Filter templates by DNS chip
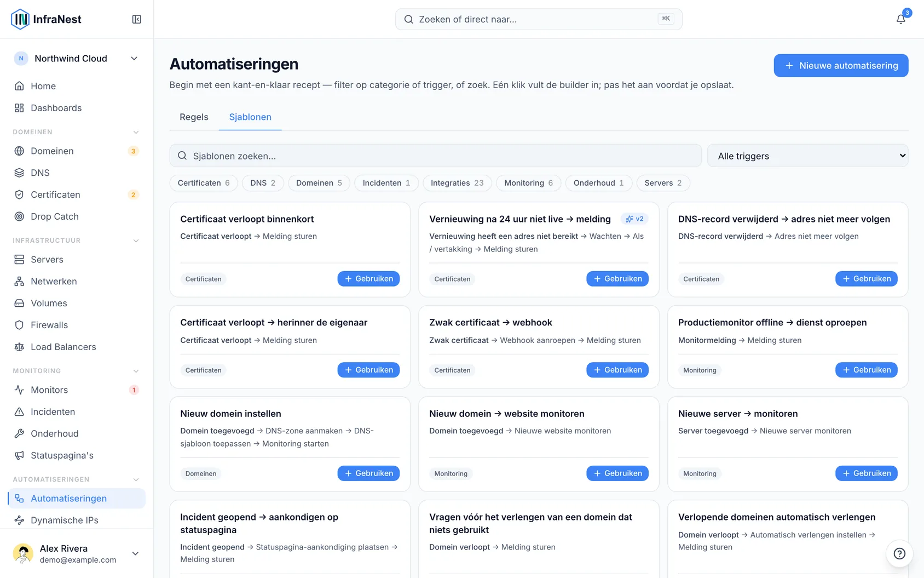 click(263, 183)
